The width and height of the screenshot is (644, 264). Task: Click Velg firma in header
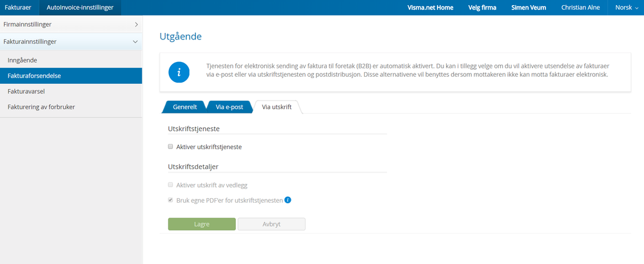(x=482, y=7)
